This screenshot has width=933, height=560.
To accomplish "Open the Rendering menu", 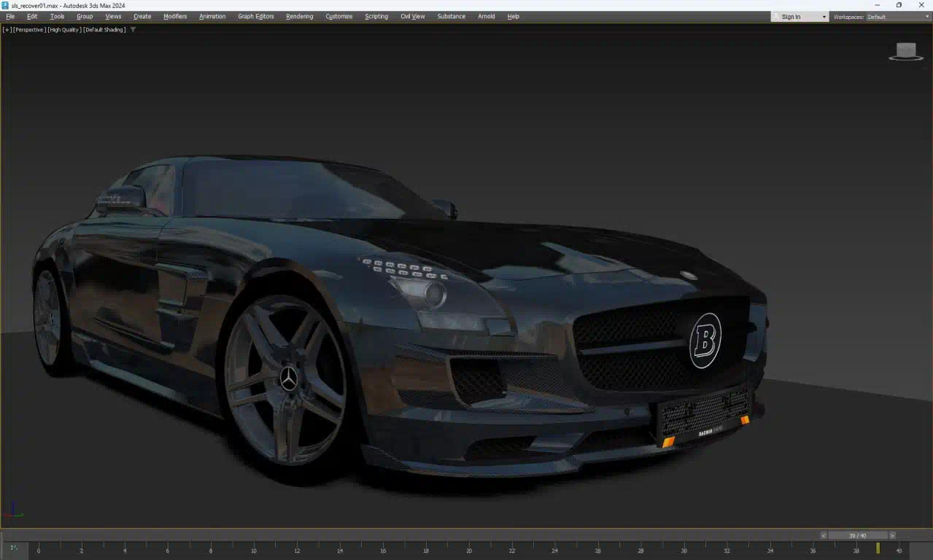I will (299, 16).
